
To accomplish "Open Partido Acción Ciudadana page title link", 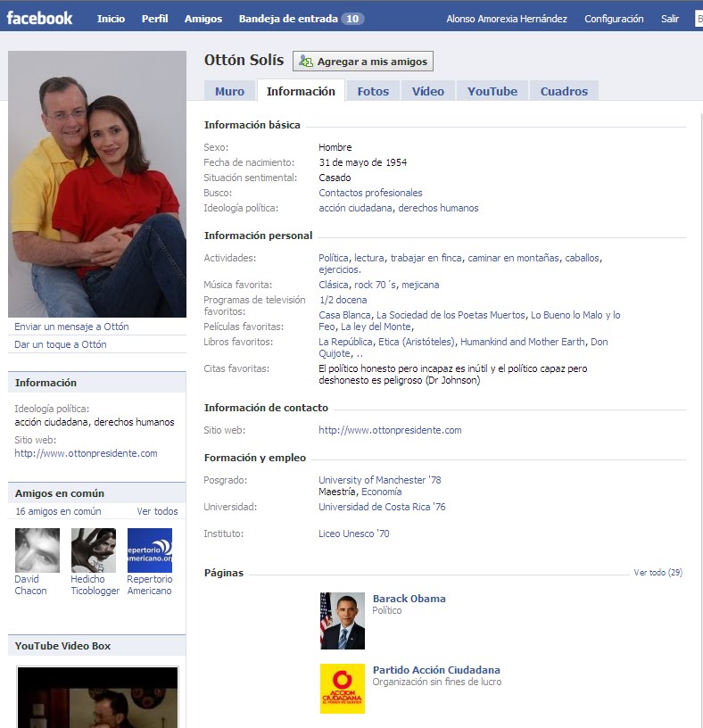I will tap(436, 670).
